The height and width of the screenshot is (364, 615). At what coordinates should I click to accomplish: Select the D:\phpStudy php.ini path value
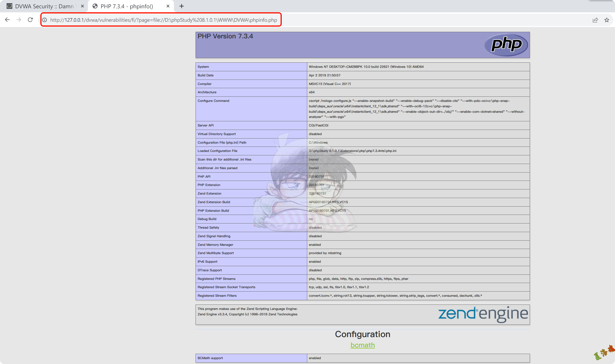tap(352, 151)
